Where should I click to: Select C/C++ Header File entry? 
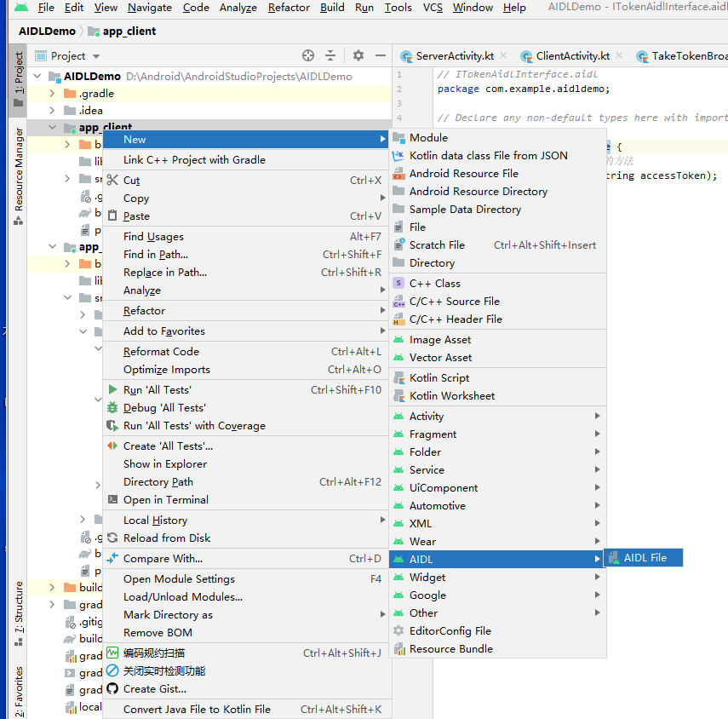[496, 319]
